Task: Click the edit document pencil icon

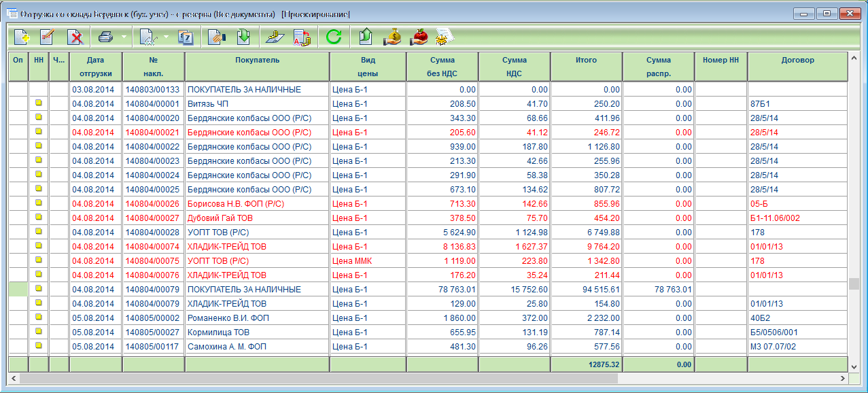Action: coord(48,37)
